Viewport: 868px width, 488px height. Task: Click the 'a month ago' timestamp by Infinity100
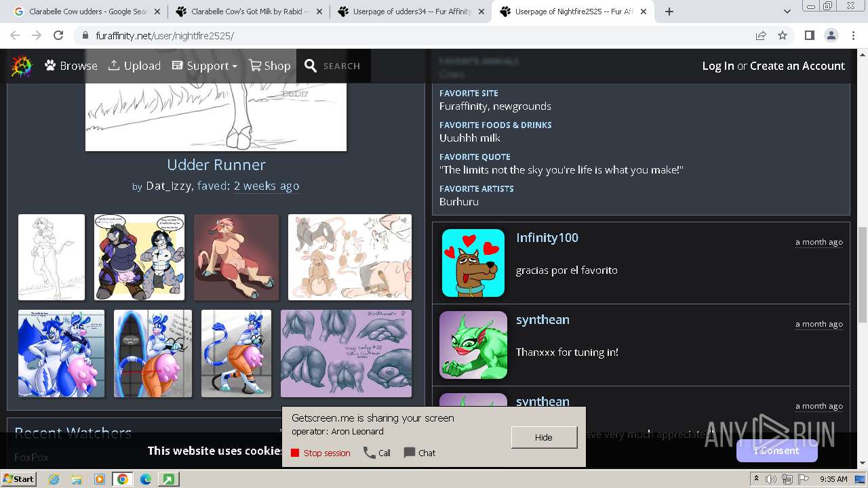[x=819, y=242]
